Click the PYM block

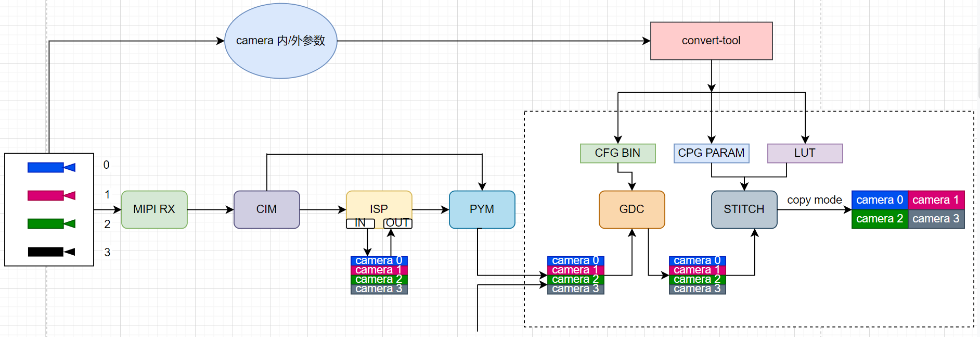coord(482,209)
